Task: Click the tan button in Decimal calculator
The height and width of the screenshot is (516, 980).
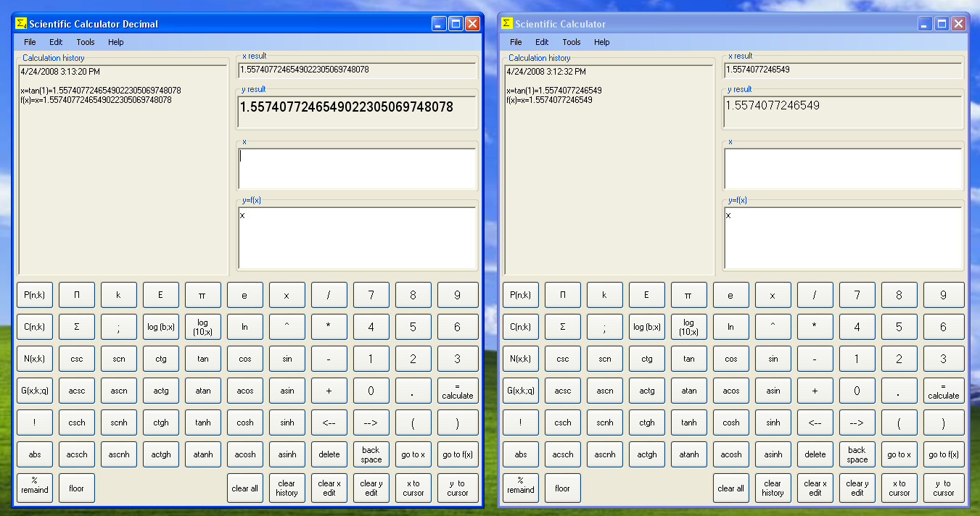Action: click(203, 359)
